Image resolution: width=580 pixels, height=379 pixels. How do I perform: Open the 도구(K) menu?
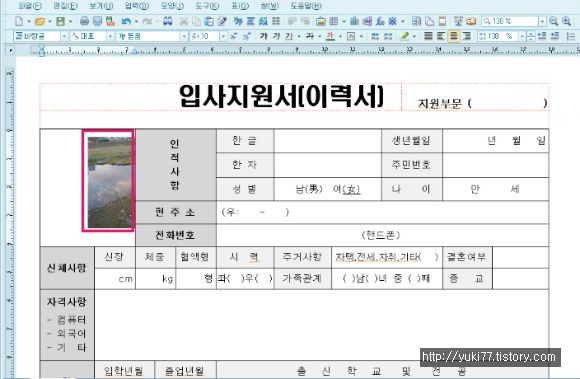click(x=208, y=6)
